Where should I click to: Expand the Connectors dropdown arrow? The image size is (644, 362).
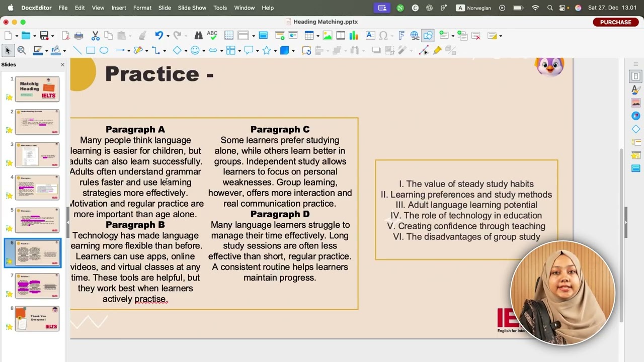pyautogui.click(x=164, y=51)
